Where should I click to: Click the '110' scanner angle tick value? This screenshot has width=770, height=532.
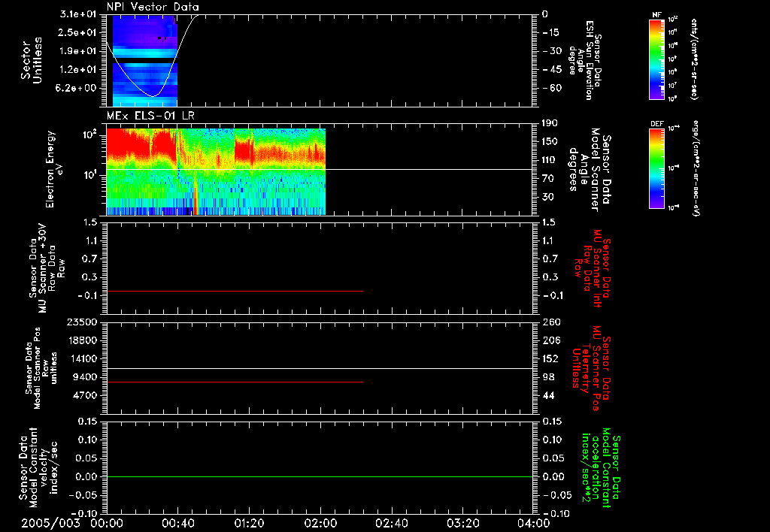550,160
